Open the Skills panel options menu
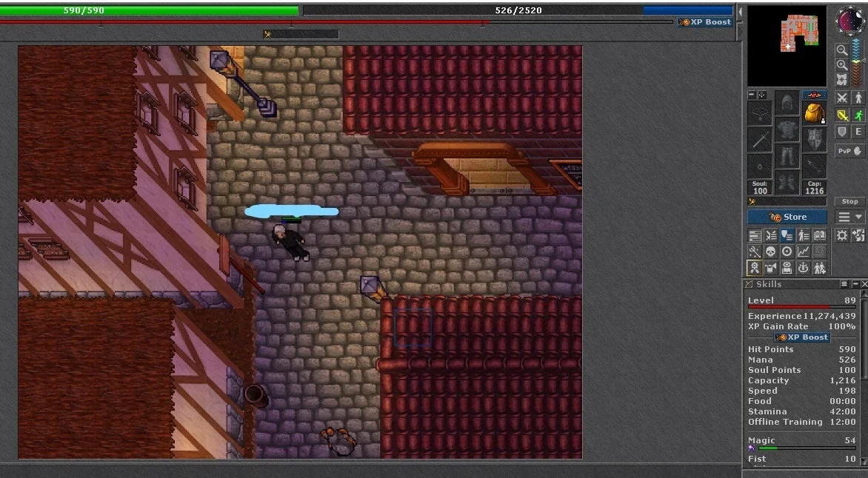This screenshot has height=478, width=868. tap(844, 284)
